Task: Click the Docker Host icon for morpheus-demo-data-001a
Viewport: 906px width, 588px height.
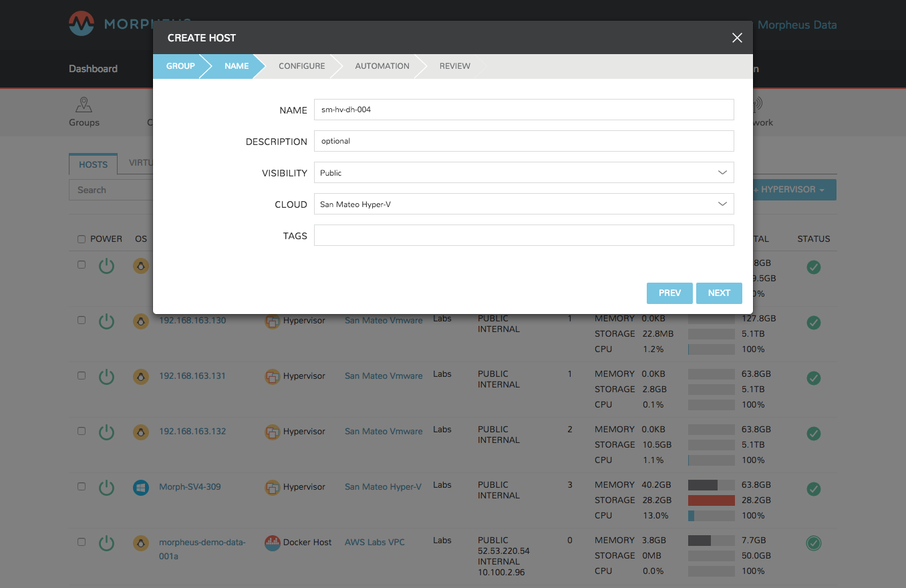Action: tap(272, 543)
